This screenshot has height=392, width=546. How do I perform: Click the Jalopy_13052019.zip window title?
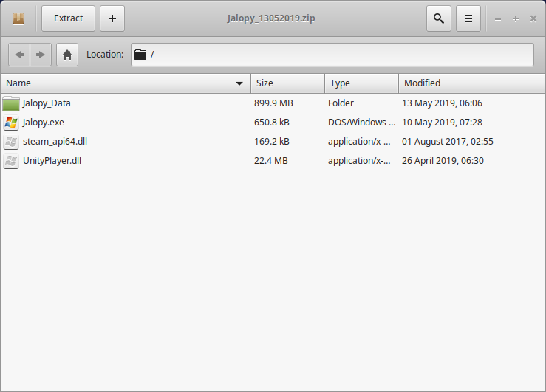(271, 18)
